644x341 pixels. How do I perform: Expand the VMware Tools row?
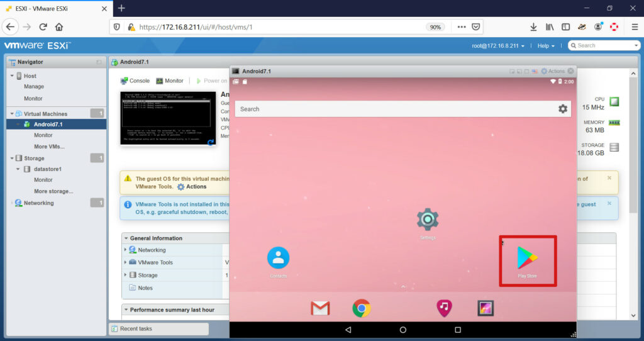click(x=125, y=262)
